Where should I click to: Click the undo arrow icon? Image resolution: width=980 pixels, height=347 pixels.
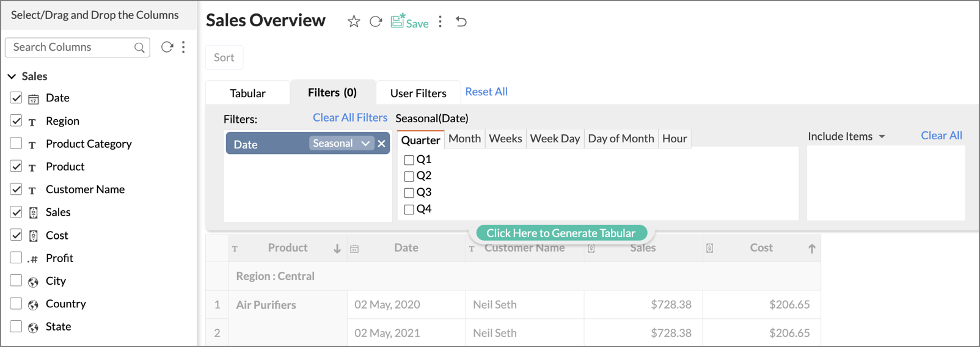click(461, 22)
